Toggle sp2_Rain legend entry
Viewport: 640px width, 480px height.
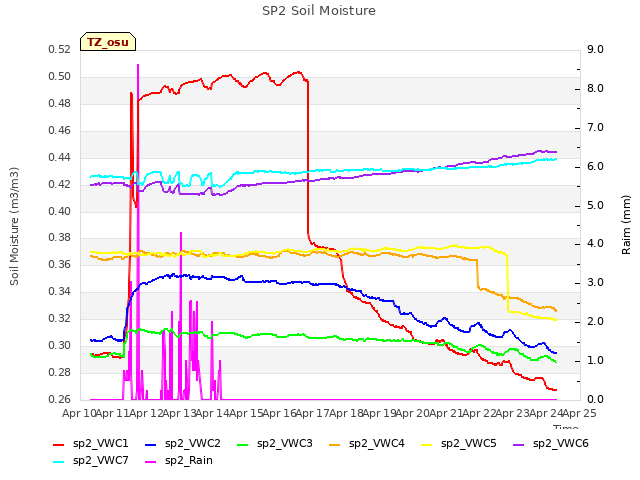point(179,460)
